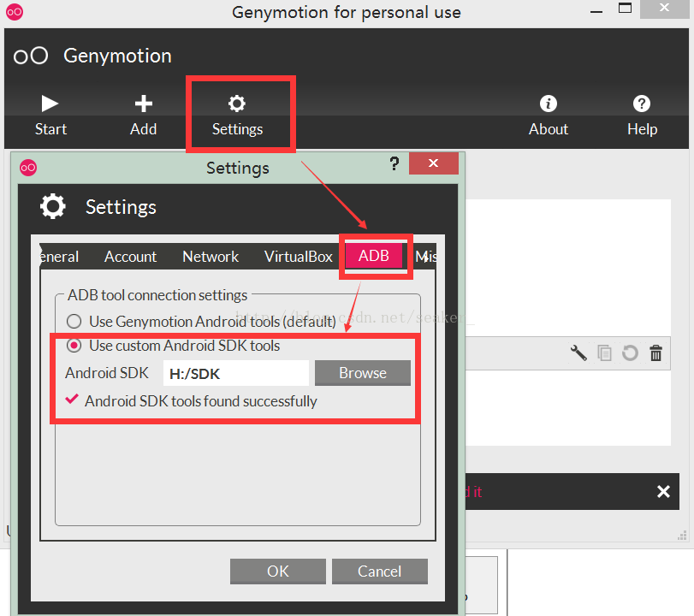Click the 'Android SDK' label
This screenshot has height=616, width=694.
107,373
